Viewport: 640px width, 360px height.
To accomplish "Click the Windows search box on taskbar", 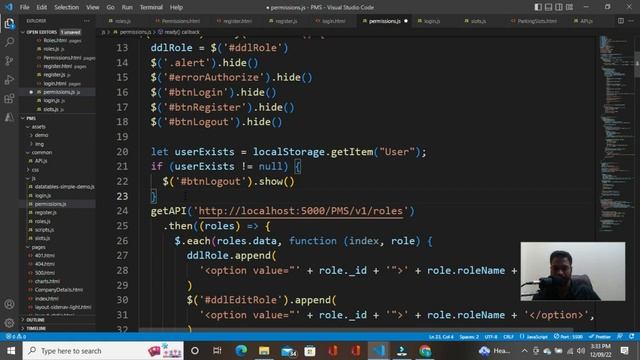I will point(103,351).
